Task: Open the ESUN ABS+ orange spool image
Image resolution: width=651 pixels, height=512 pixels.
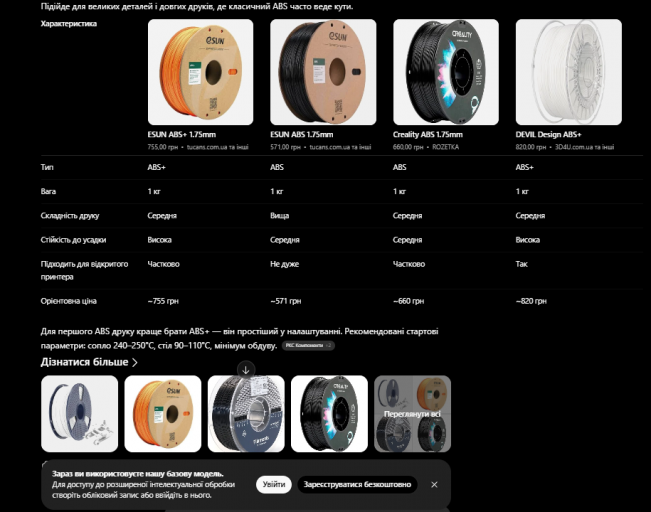Action: pyautogui.click(x=201, y=72)
